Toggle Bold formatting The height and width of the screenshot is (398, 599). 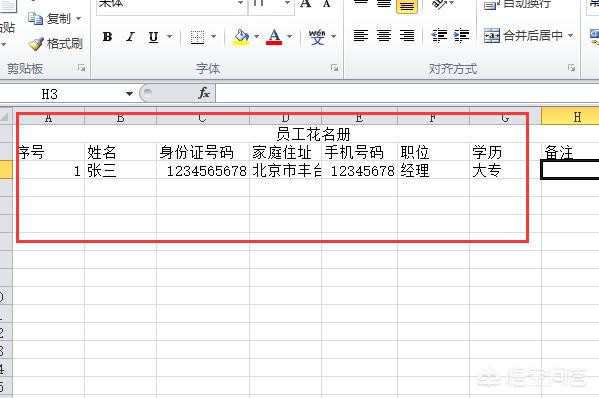click(x=107, y=37)
